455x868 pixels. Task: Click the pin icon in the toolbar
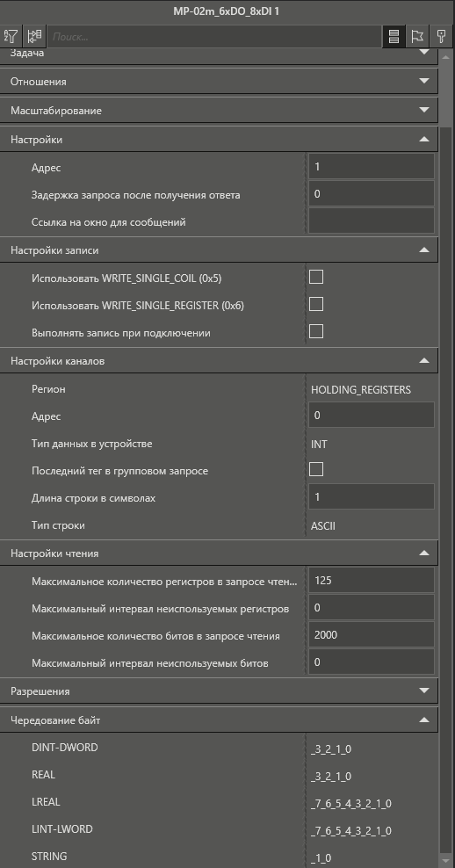click(441, 37)
